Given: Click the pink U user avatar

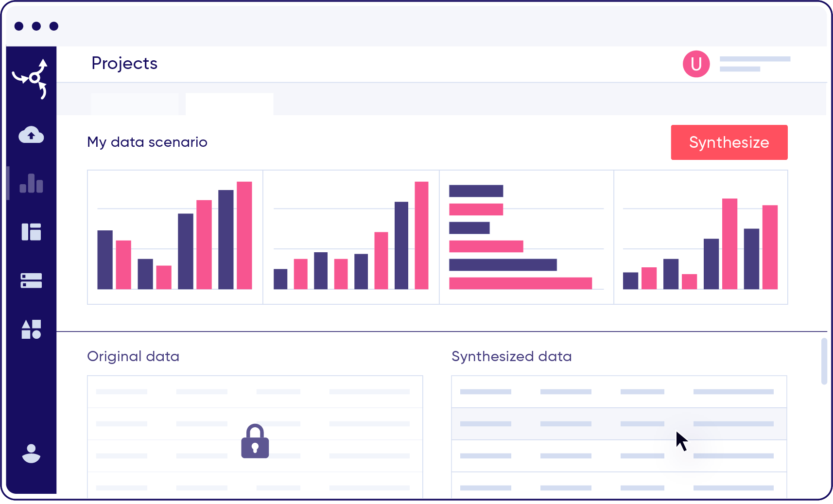Looking at the screenshot, I should pos(696,64).
